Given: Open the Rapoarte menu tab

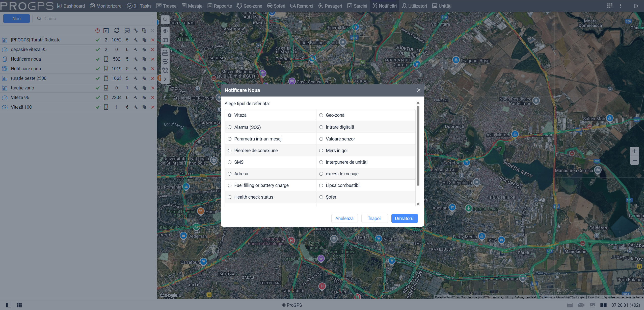Looking at the screenshot, I should click(220, 6).
